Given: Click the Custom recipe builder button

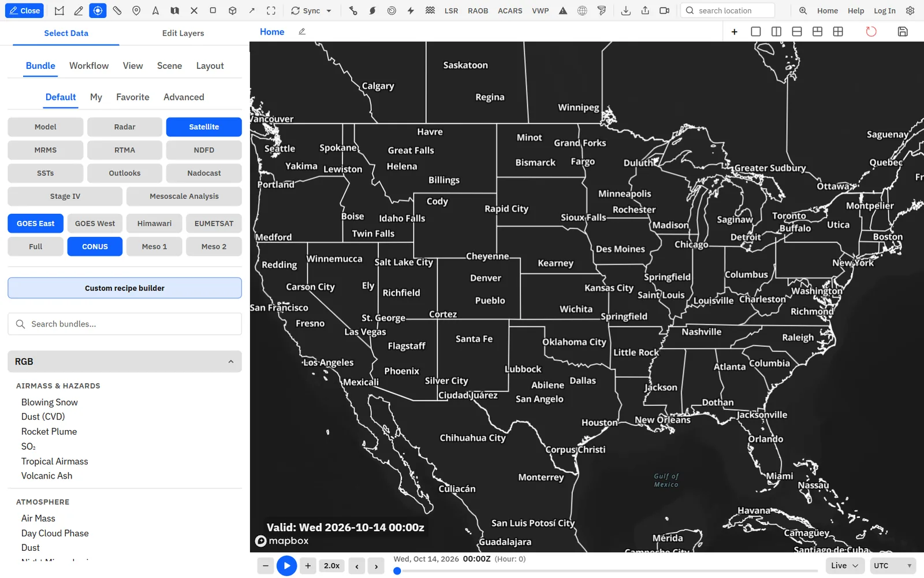Looking at the screenshot, I should tap(125, 288).
